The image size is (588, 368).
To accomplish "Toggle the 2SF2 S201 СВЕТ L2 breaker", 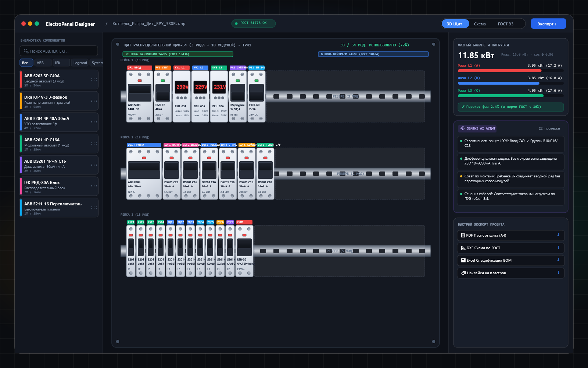I will click(x=141, y=247).
